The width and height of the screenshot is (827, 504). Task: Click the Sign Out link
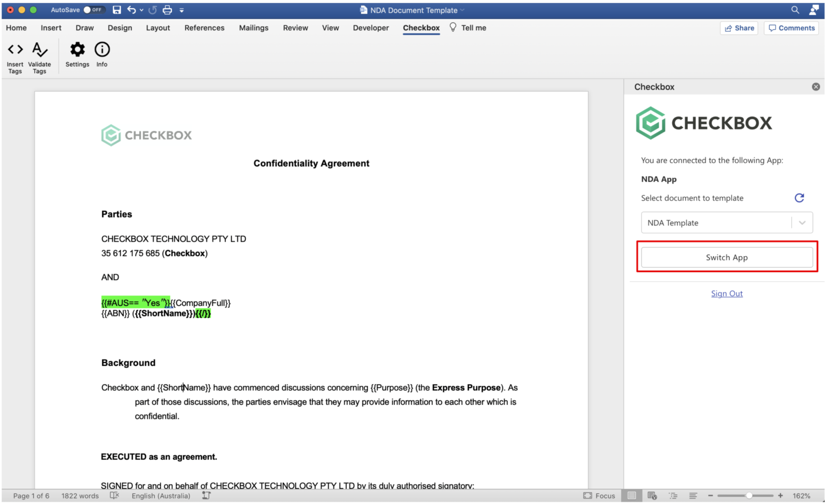click(727, 293)
